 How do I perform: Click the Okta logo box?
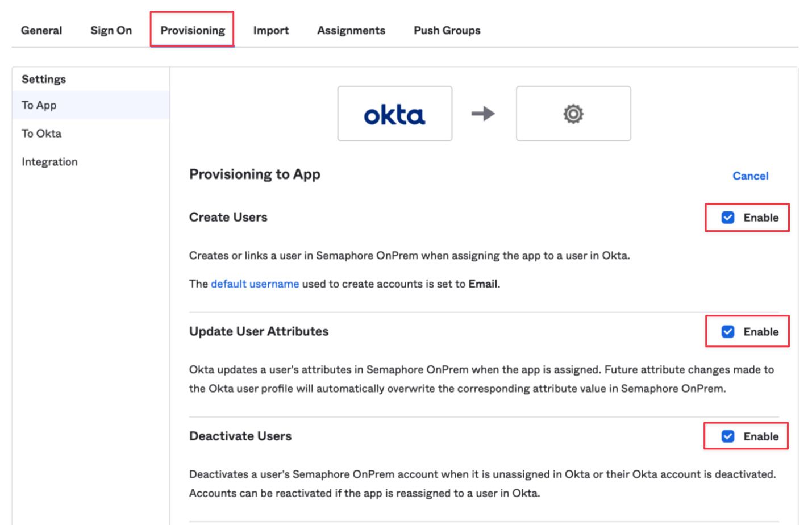coord(395,114)
